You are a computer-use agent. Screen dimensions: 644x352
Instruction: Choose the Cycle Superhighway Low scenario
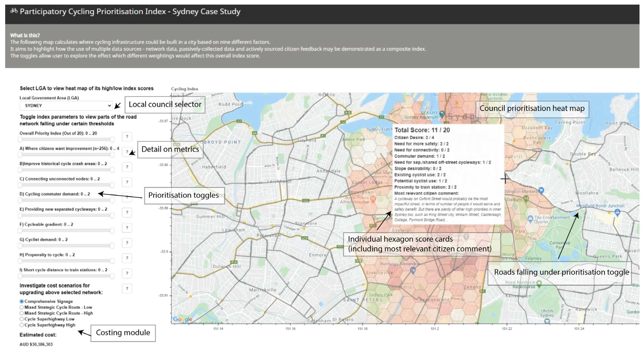point(22,319)
